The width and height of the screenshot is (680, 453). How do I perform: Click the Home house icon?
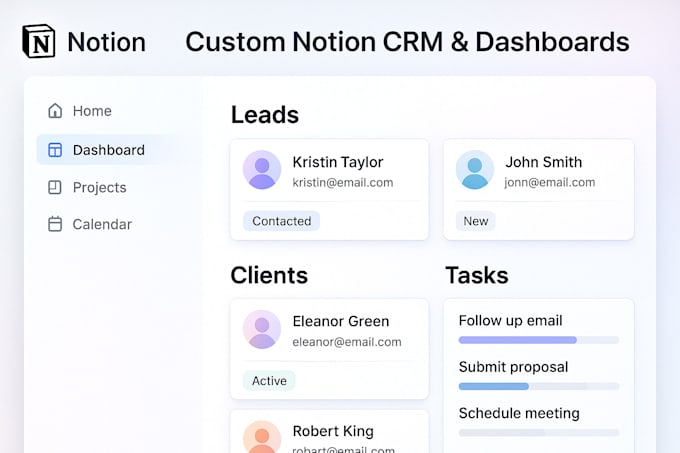click(x=55, y=111)
